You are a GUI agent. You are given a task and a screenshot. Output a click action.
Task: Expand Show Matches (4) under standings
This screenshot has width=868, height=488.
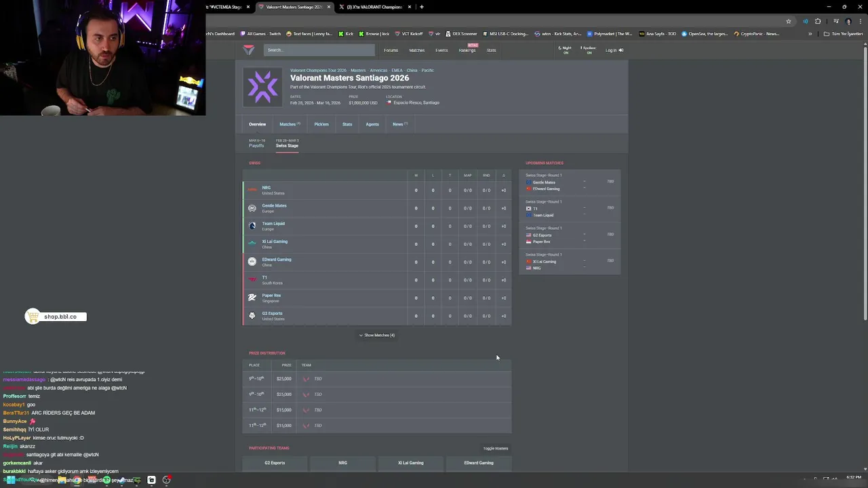point(377,335)
